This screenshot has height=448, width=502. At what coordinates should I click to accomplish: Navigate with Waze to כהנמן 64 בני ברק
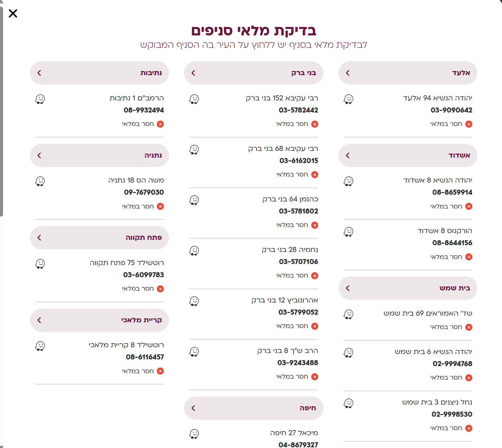194,200
